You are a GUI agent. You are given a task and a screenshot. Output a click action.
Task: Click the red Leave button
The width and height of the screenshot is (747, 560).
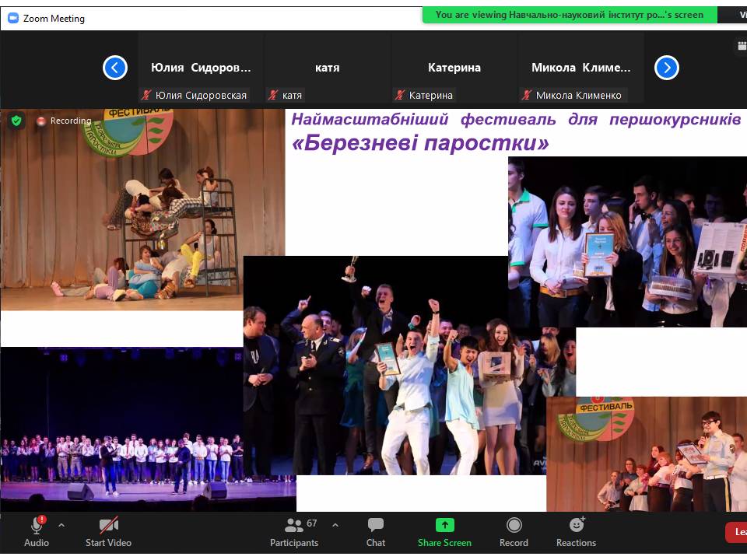(x=736, y=531)
